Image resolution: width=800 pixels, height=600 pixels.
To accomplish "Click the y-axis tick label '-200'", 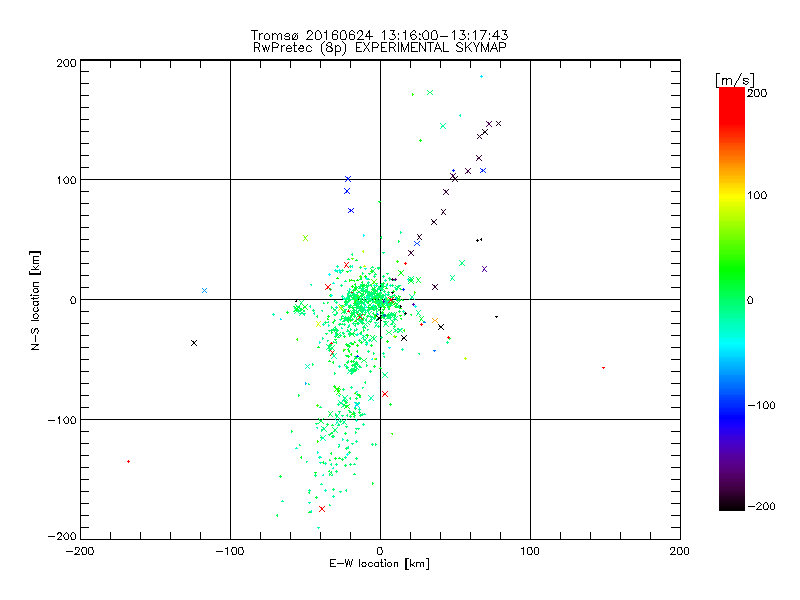I will [x=62, y=536].
